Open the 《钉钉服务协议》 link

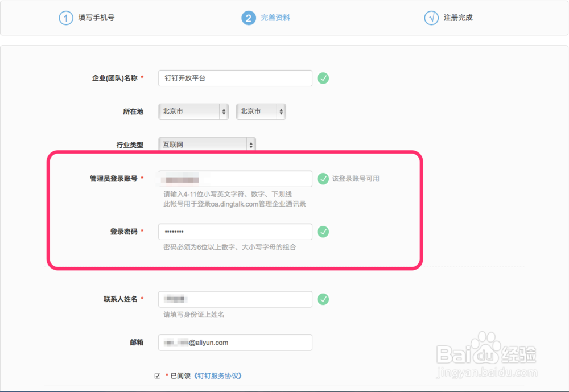[217, 376]
